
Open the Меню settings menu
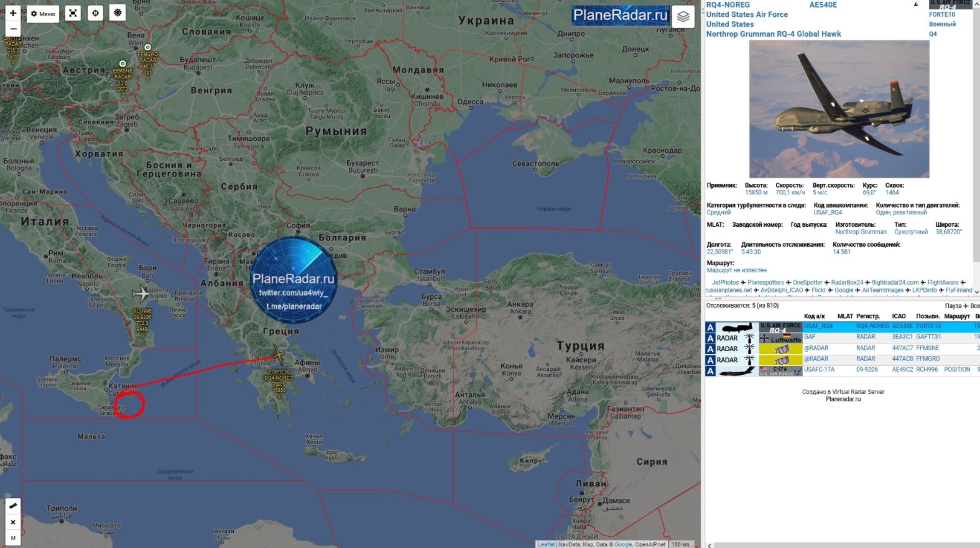[x=44, y=14]
